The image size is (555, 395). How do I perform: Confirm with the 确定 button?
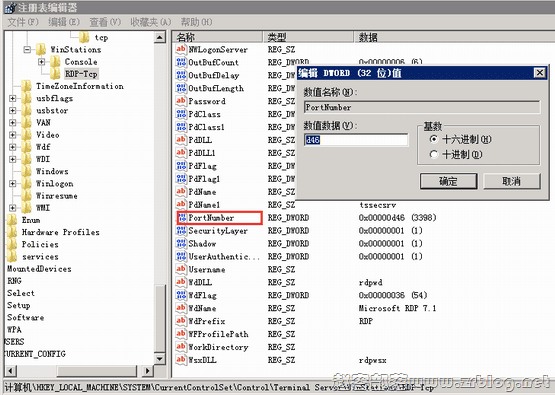coord(448,181)
